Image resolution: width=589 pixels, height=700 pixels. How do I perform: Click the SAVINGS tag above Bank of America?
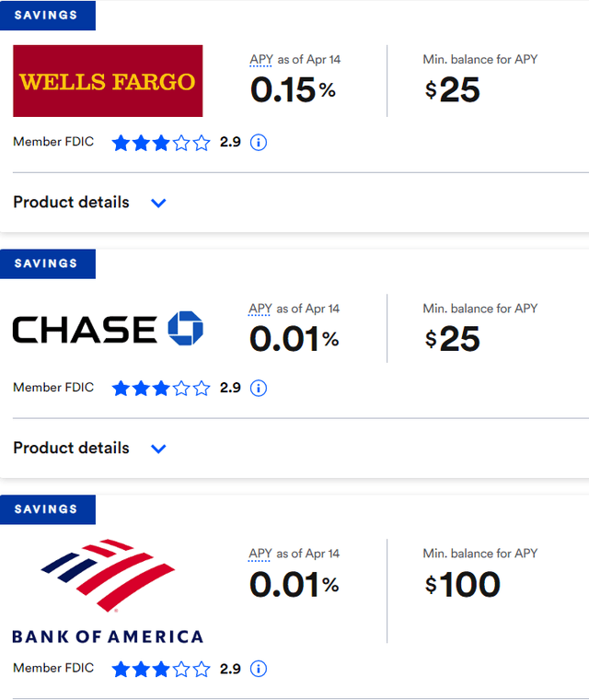point(47,508)
